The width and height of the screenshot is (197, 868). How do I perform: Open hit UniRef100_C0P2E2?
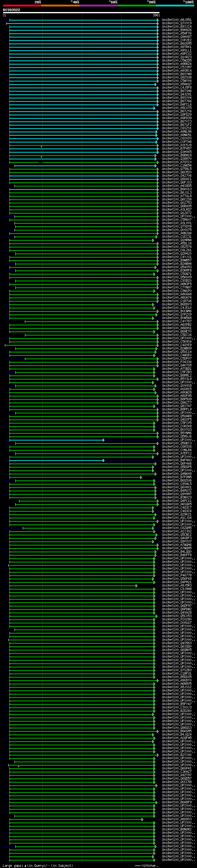(x=176, y=40)
